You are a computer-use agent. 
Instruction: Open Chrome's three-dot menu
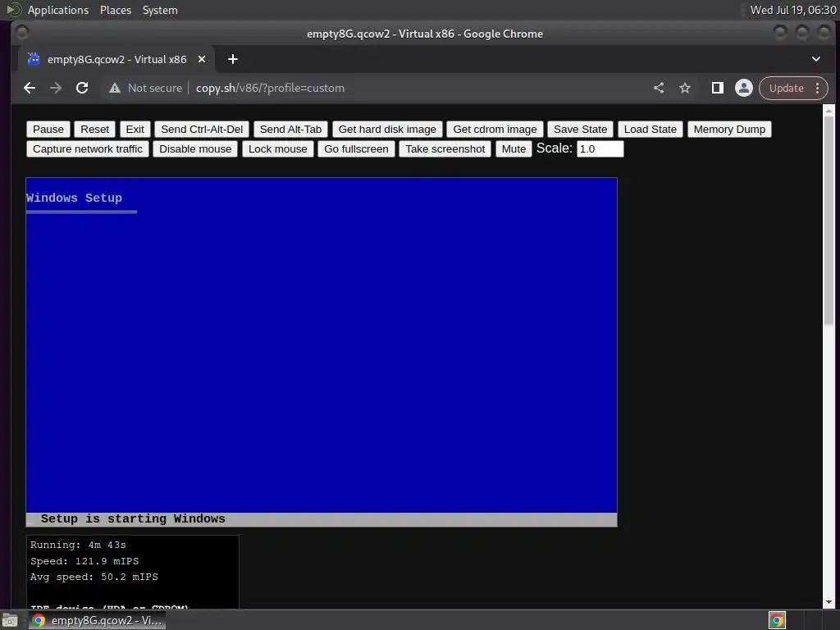tap(818, 88)
